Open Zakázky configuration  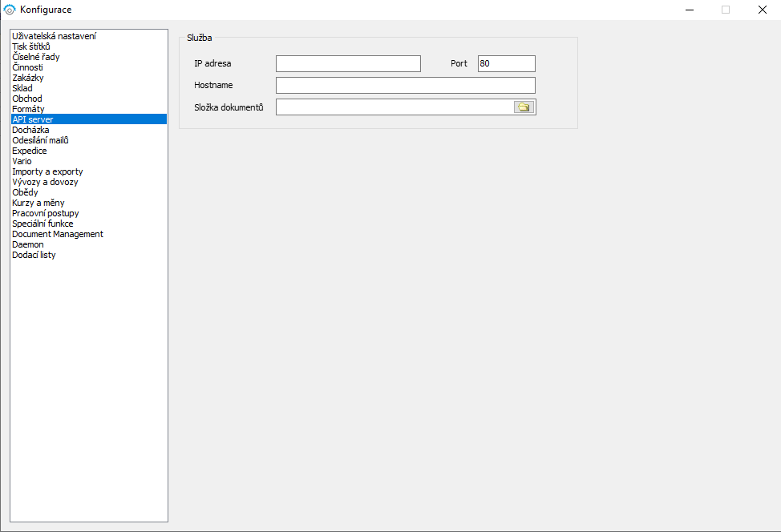89,78
